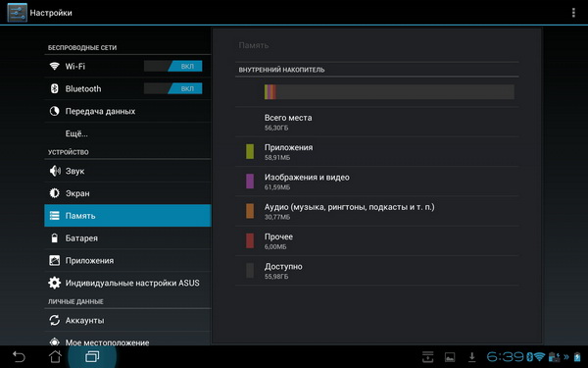The image size is (588, 368).
Task: Open Индивидуальные настройки ASUS
Action: pyautogui.click(x=127, y=283)
